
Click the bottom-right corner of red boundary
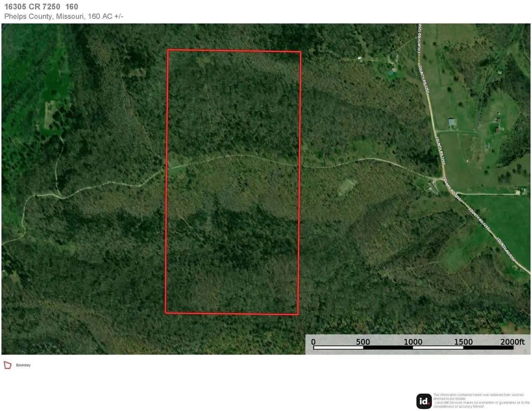coord(298,314)
